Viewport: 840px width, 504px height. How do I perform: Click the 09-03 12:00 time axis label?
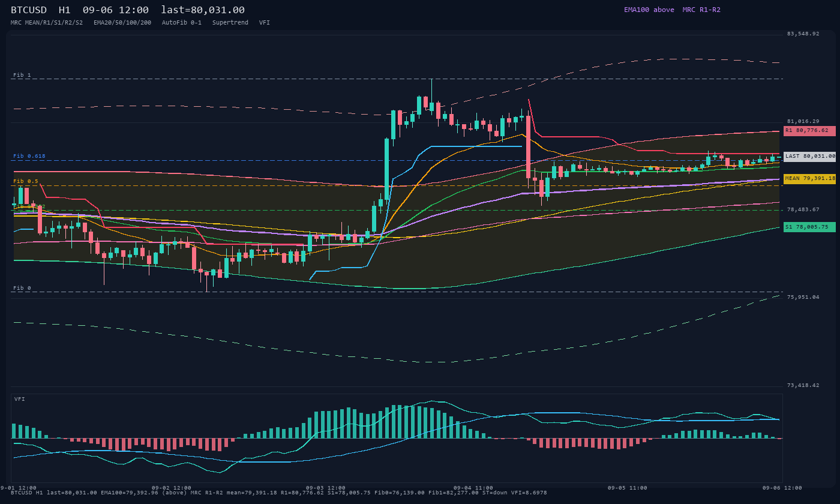coord(326,488)
